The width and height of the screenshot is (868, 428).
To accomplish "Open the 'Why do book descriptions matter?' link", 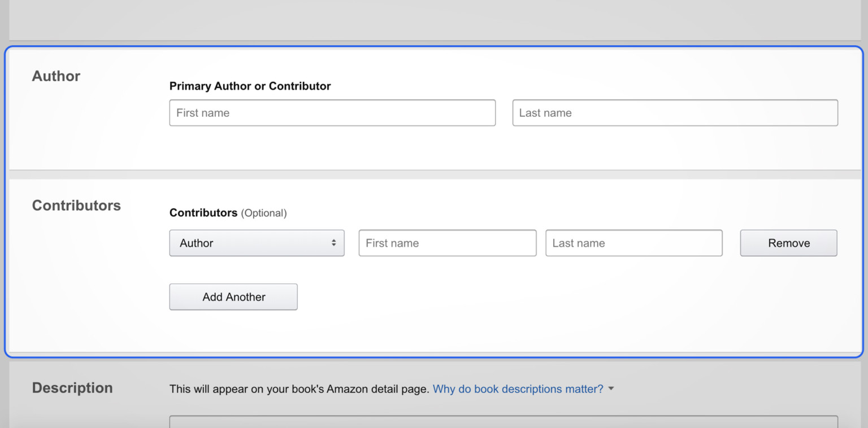I will (518, 389).
